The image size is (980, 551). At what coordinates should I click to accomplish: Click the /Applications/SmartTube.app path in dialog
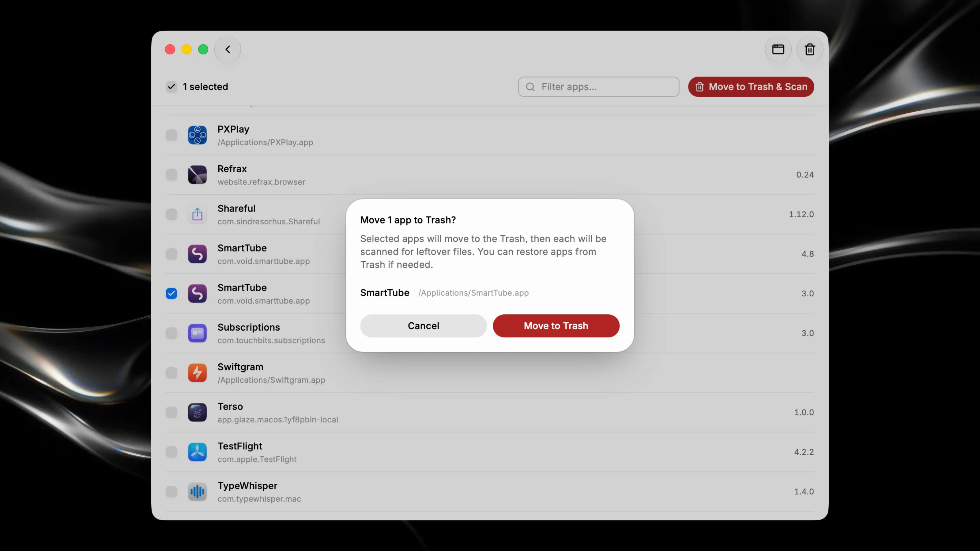tap(473, 293)
